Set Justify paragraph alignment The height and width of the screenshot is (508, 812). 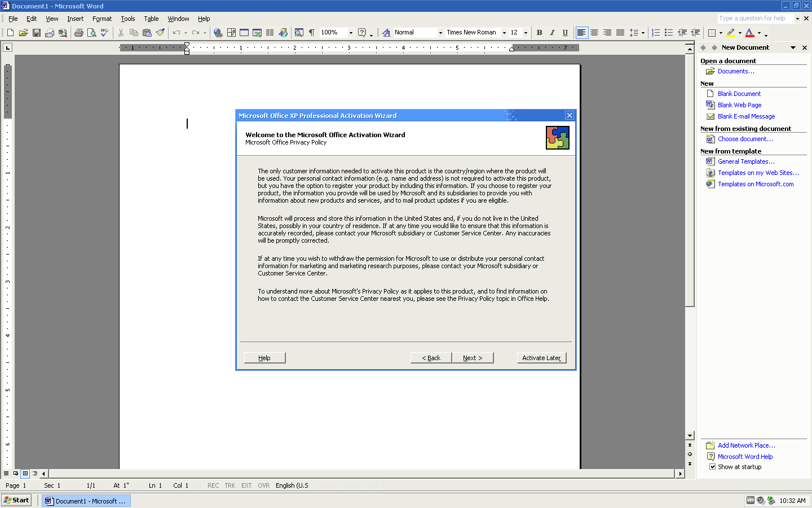tap(620, 33)
